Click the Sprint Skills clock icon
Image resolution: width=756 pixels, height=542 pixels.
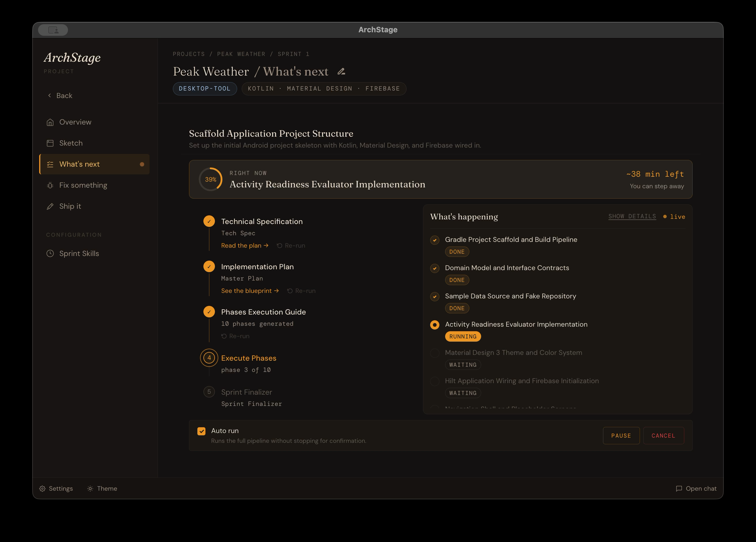(50, 253)
